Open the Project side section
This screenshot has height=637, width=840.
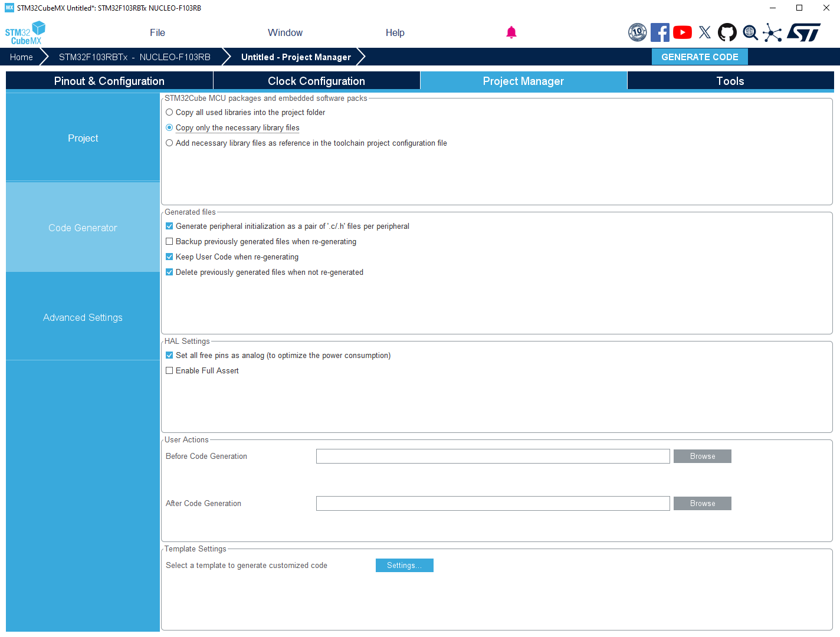83,137
